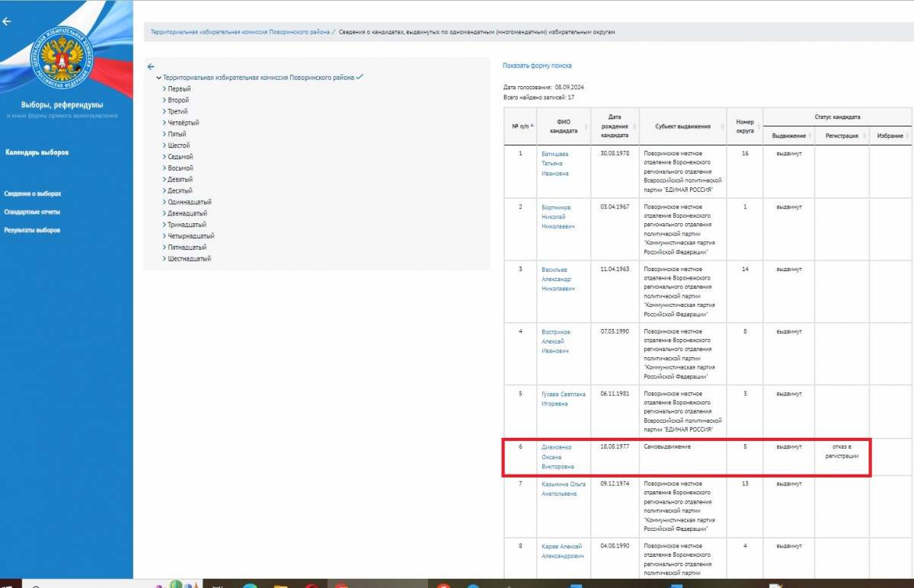Screen dimensions: 914x588
Task: Click district number 13 in Казьмина row
Action: 745,483
